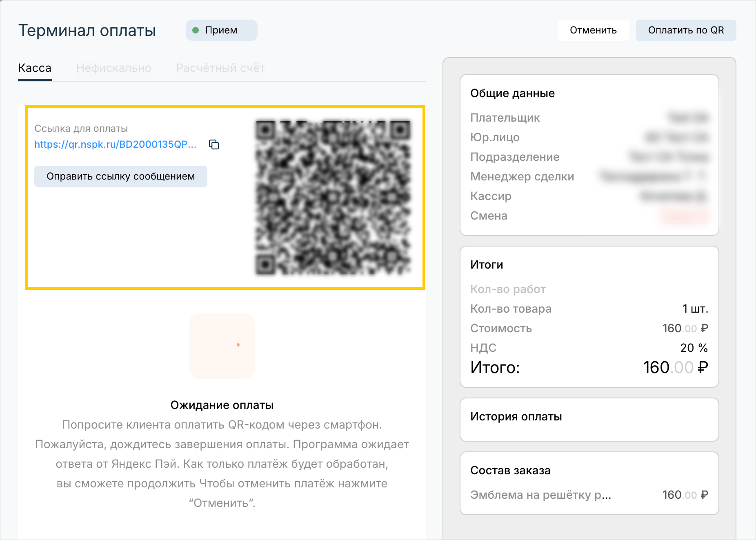Select the Ожидание оплаты heading
756x540 pixels.
coord(222,405)
